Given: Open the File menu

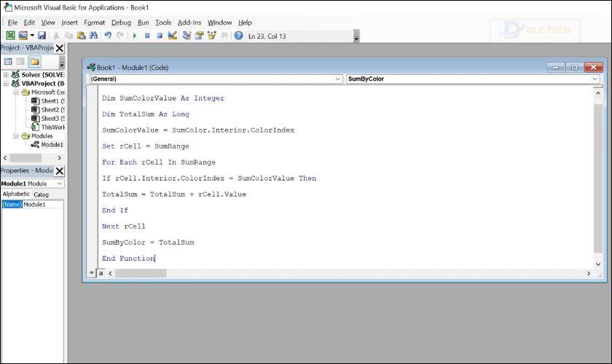Looking at the screenshot, I should [12, 23].
